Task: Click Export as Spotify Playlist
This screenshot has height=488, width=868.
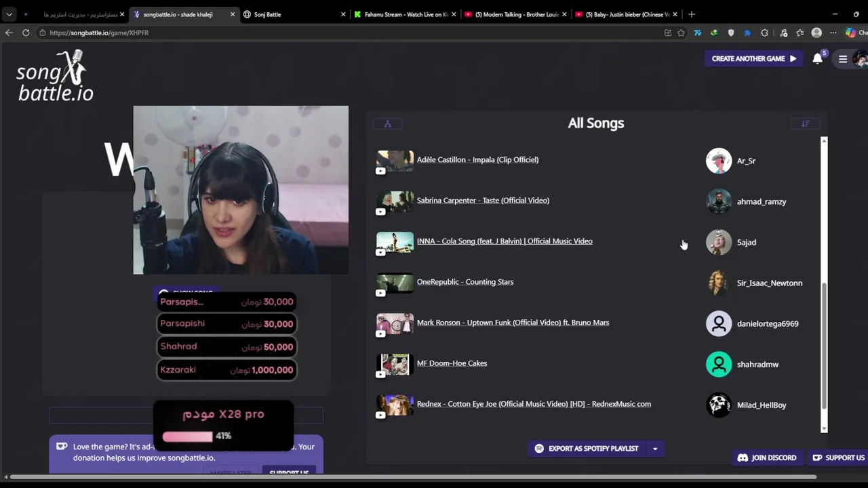Action: 587,449
